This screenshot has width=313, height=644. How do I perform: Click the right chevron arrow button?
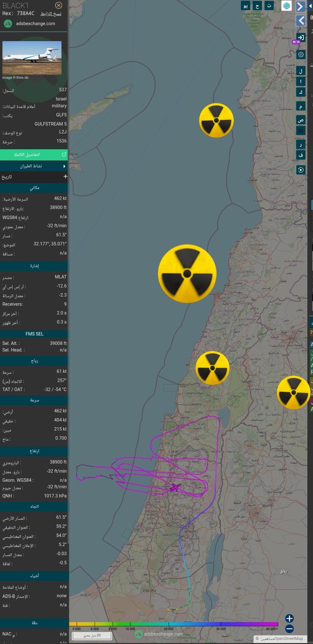[301, 6]
